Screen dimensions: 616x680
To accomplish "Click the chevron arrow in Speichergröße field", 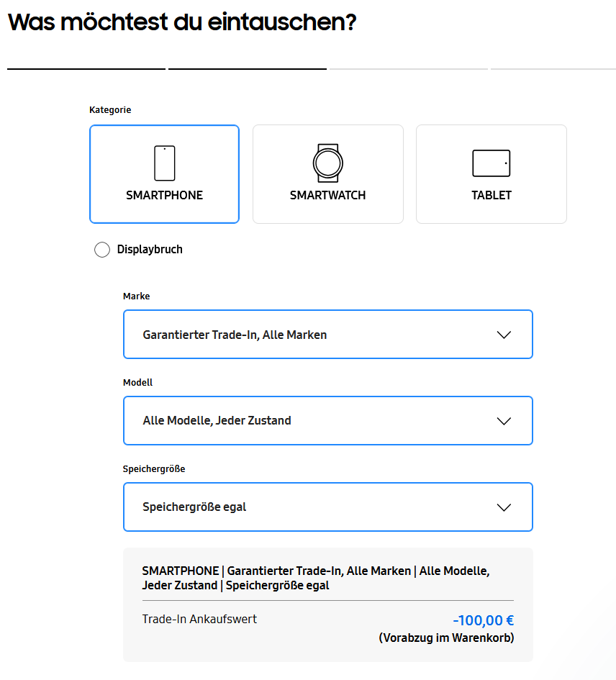I will [504, 507].
